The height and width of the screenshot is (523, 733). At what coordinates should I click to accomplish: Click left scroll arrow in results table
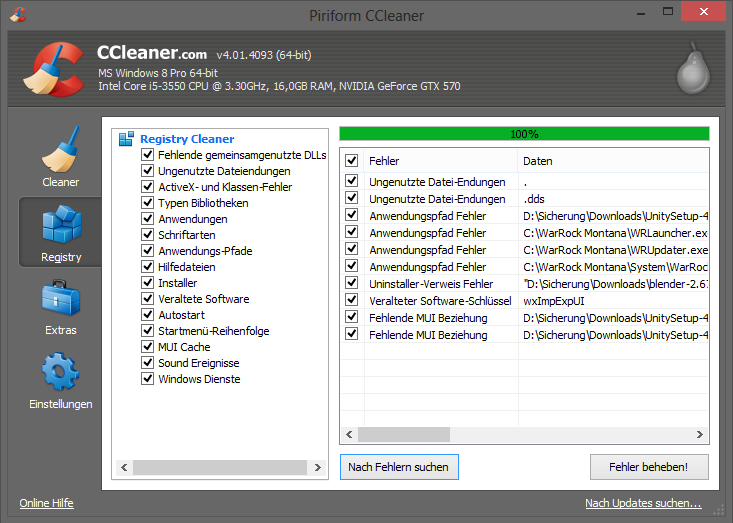tap(349, 434)
